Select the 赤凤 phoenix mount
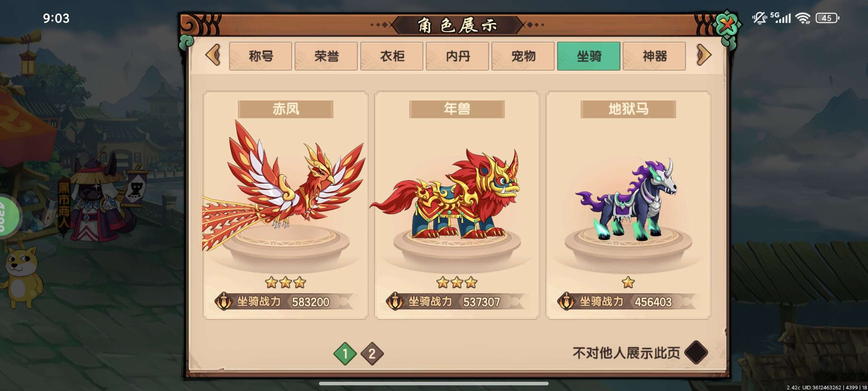 pos(285,205)
